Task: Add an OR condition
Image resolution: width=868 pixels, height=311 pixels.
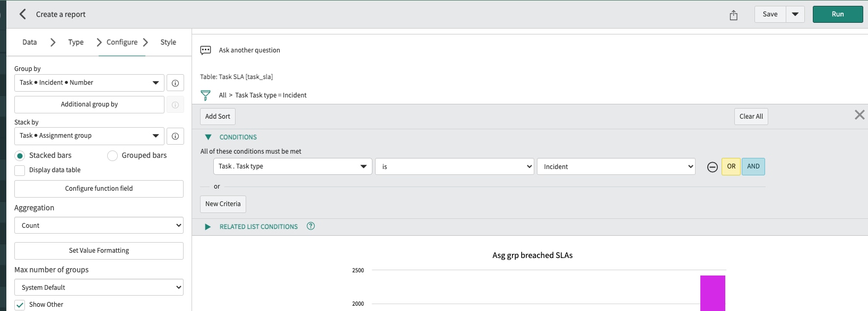Action: tap(731, 166)
